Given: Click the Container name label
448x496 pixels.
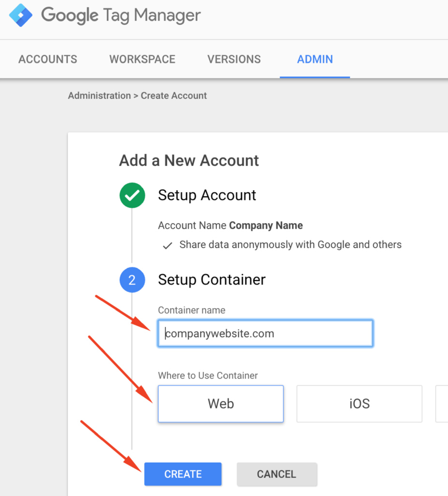Looking at the screenshot, I should coord(192,310).
